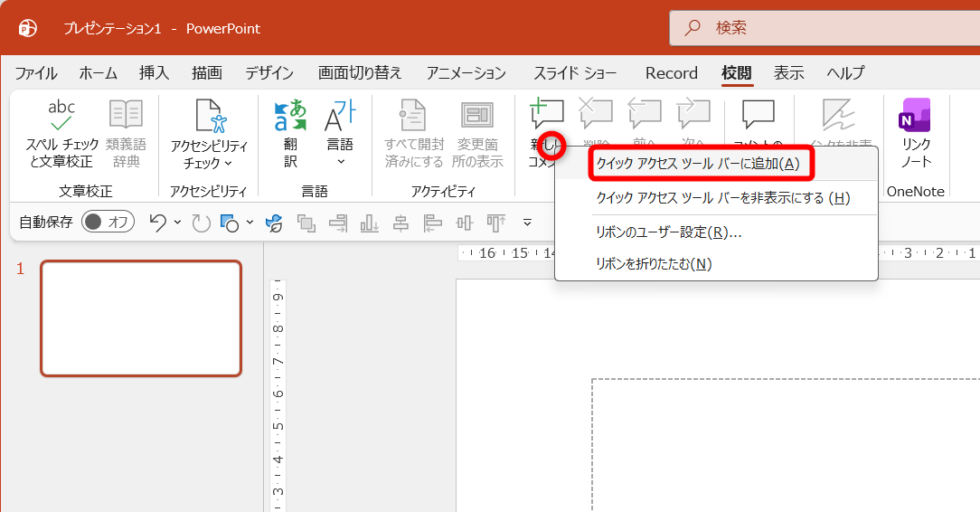Click the delete comment (削除) icon
Viewport: 980px width, 512px height.
[x=596, y=113]
